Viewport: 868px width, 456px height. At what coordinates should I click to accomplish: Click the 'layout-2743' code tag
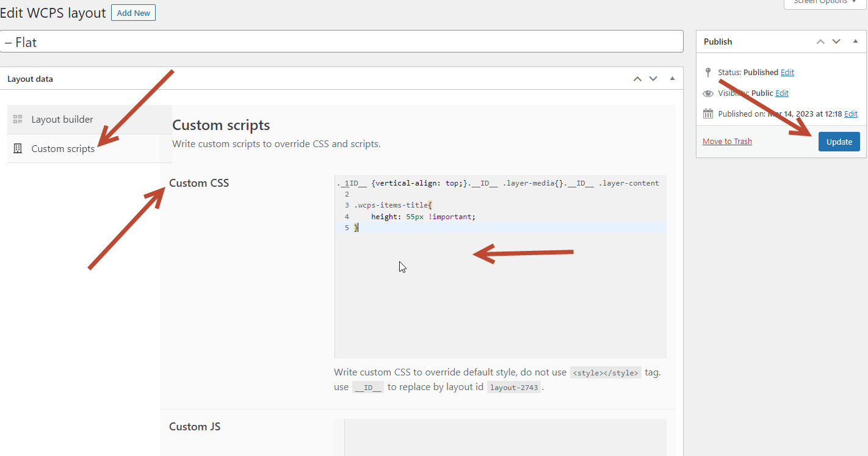pos(514,387)
